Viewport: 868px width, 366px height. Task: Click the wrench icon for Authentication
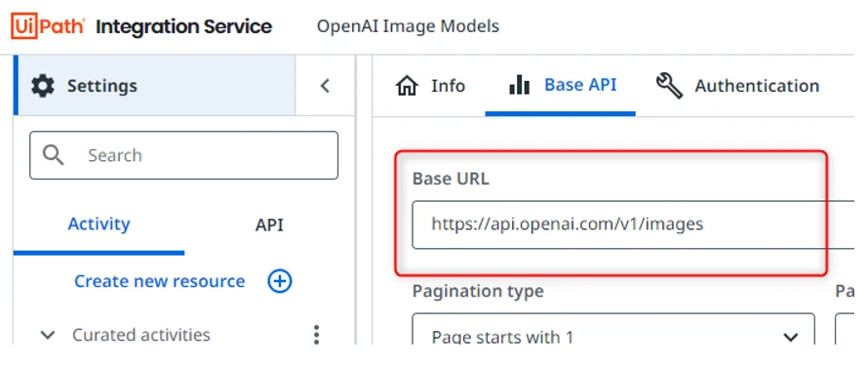pyautogui.click(x=669, y=86)
